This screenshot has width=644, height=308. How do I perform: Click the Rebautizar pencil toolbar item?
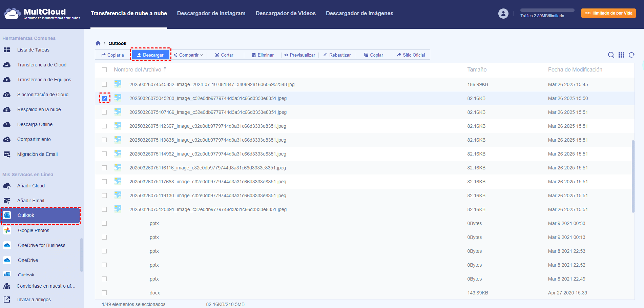[x=337, y=55]
